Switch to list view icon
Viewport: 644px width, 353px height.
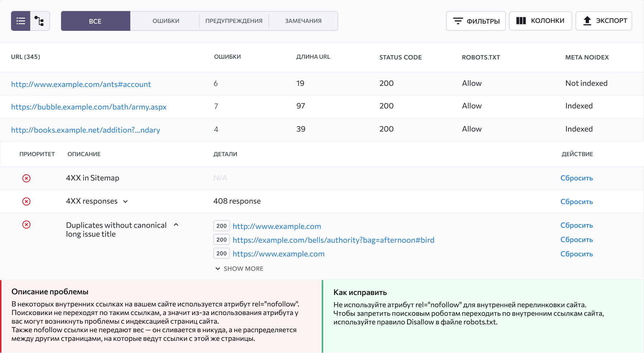21,21
